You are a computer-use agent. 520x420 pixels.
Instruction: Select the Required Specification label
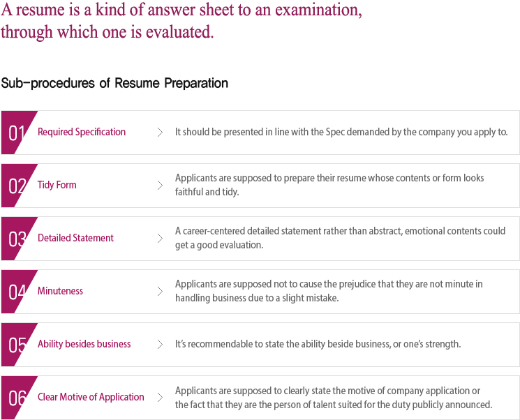[x=82, y=132]
